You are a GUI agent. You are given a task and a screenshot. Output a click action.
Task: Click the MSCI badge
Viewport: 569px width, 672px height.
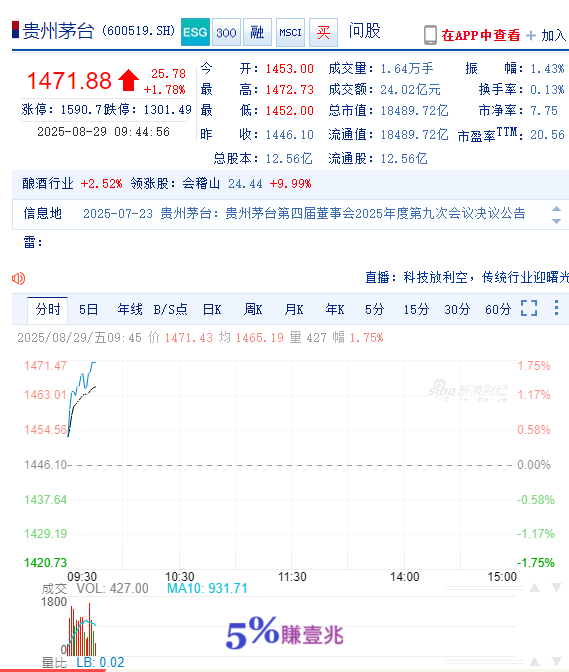(290, 32)
